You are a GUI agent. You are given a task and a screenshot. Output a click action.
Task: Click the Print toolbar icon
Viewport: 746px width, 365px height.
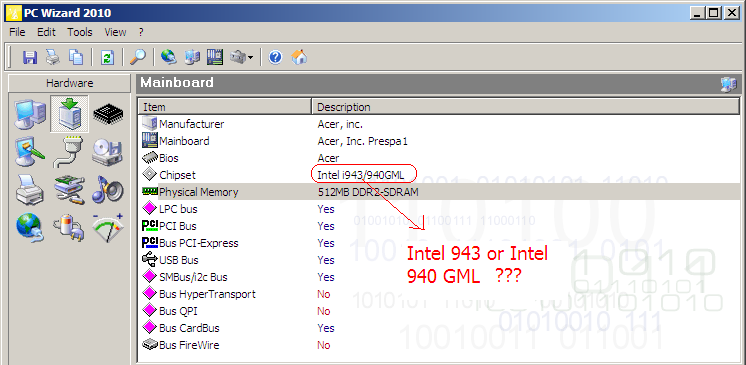point(52,58)
